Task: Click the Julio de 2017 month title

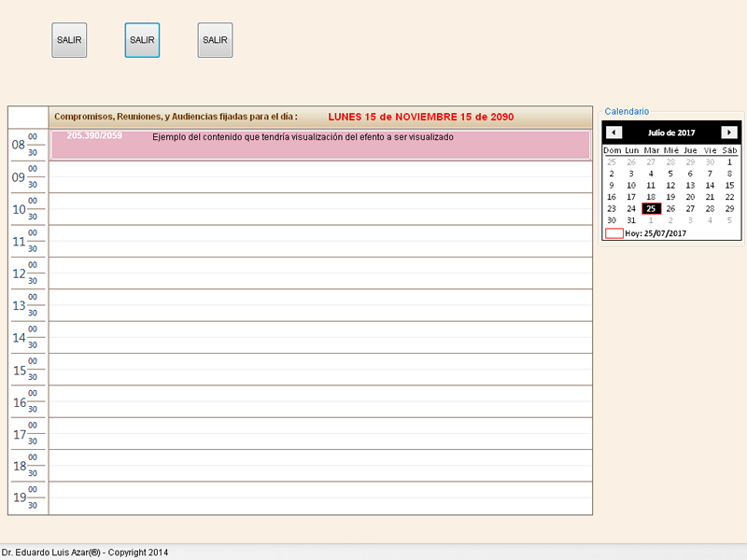Action: pyautogui.click(x=671, y=133)
